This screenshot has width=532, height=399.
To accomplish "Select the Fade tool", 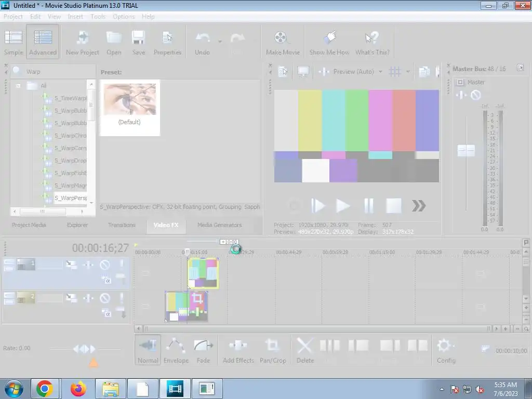I will point(203,350).
